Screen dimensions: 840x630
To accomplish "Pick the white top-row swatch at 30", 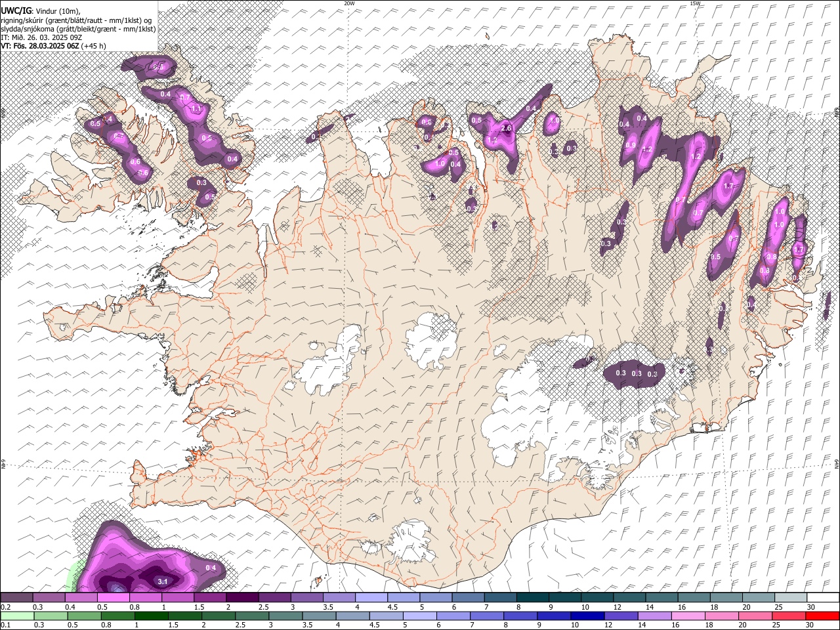I will tap(822, 598).
